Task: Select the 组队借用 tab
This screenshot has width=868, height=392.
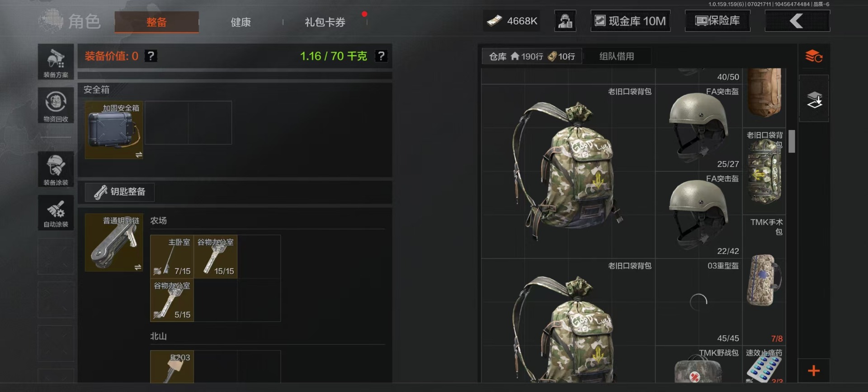Action: tap(617, 57)
